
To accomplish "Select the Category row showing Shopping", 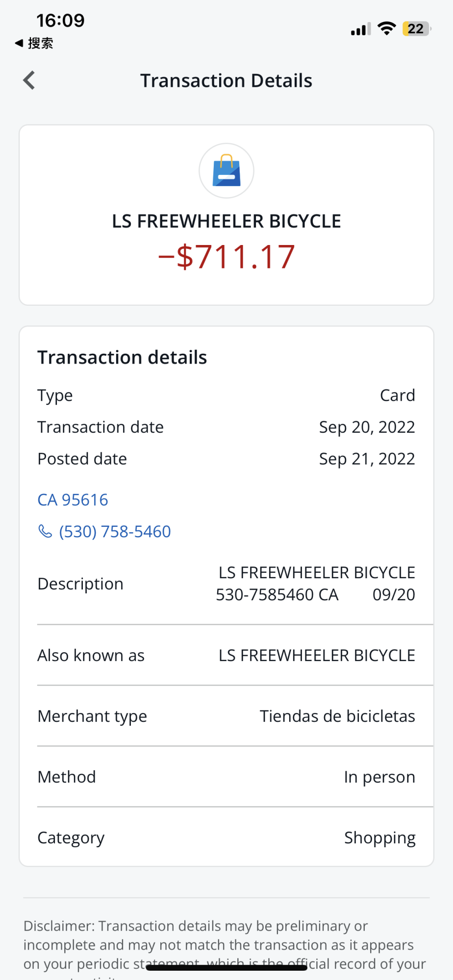I will 226,837.
